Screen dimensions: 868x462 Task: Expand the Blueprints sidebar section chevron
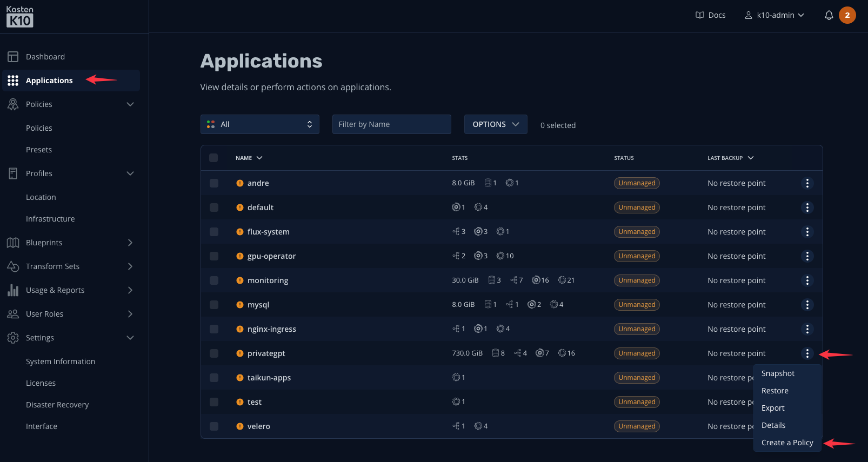tap(130, 243)
